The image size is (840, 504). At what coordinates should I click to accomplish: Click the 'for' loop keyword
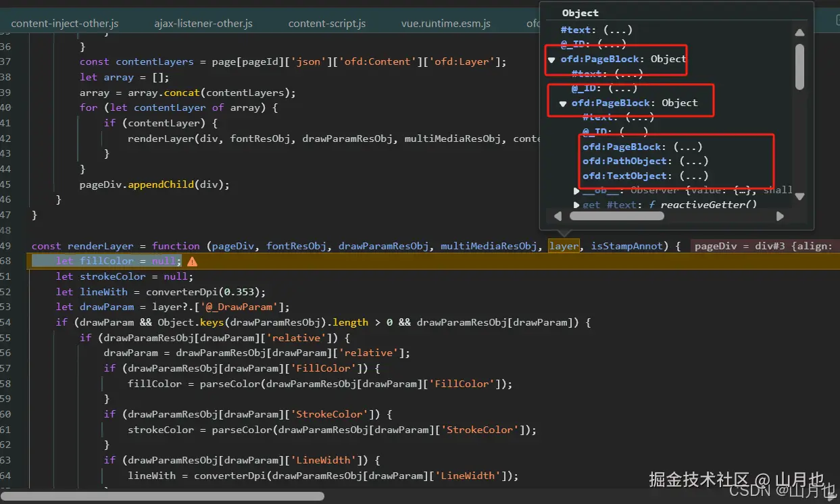click(89, 107)
